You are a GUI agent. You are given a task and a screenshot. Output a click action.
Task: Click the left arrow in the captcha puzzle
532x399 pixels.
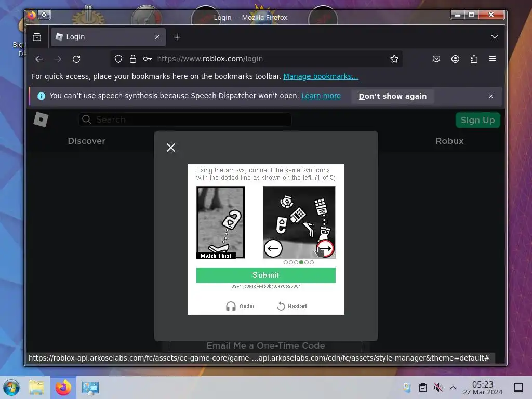(x=273, y=248)
